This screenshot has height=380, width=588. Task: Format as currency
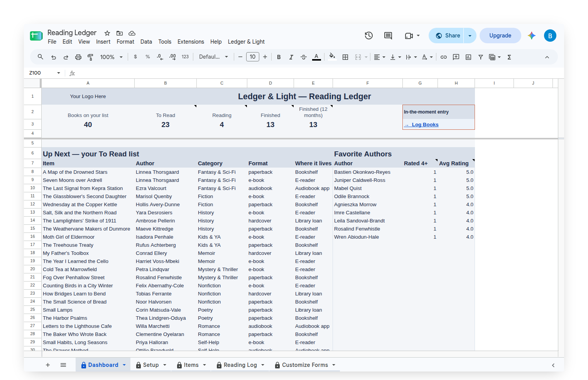pyautogui.click(x=135, y=57)
